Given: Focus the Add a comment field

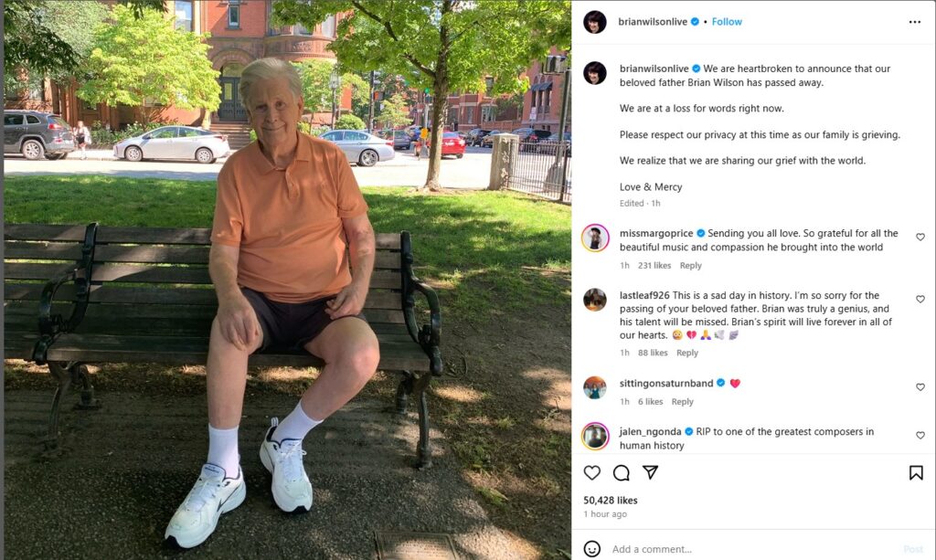Looking at the screenshot, I should pos(753,549).
